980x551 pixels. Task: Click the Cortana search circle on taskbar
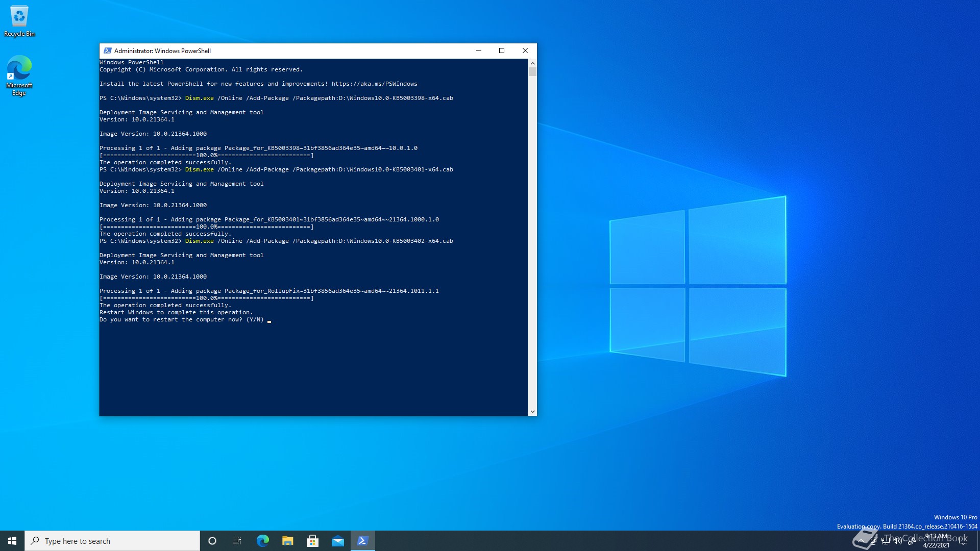click(x=212, y=541)
